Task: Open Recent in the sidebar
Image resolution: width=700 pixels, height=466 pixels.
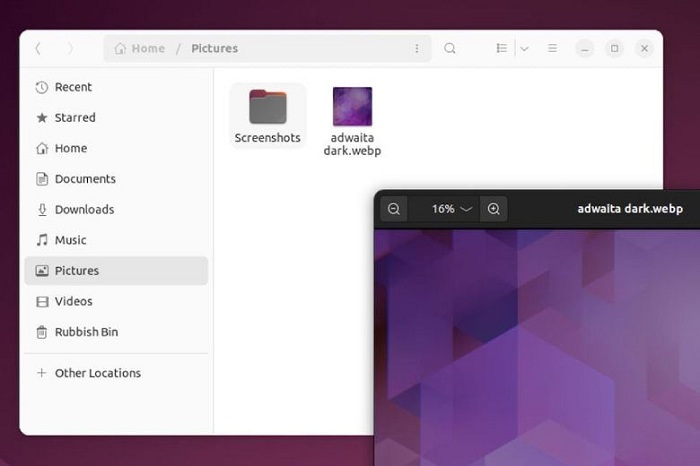Action: (116, 87)
